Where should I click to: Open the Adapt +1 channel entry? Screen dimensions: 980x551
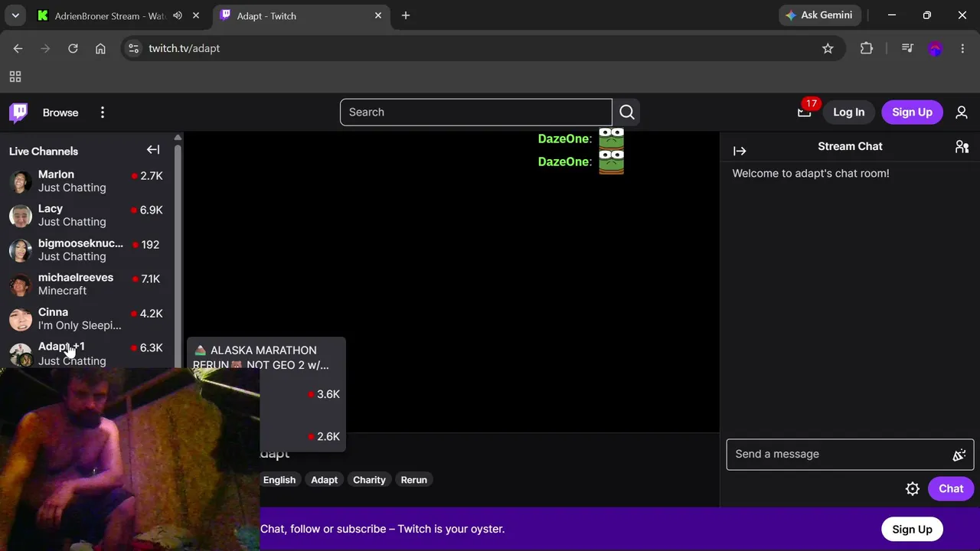click(87, 353)
